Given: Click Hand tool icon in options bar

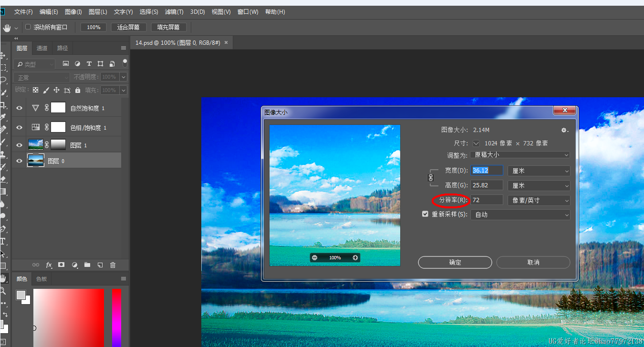Looking at the screenshot, I should (x=7, y=28).
